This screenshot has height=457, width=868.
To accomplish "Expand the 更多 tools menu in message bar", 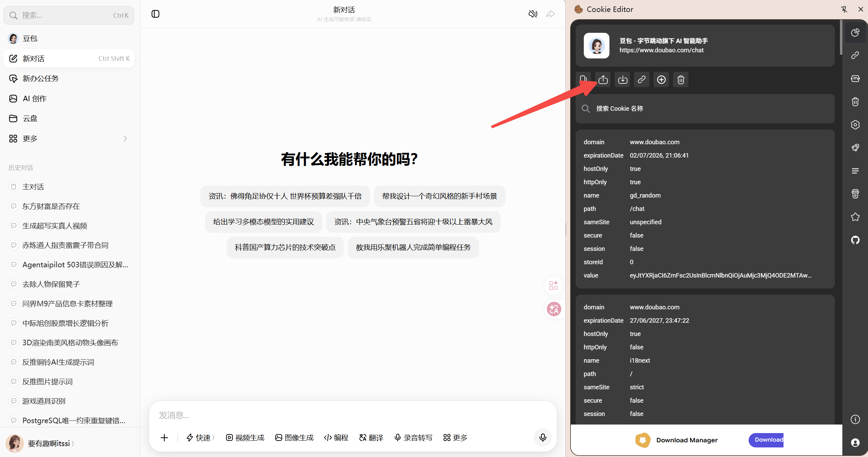I will click(455, 438).
